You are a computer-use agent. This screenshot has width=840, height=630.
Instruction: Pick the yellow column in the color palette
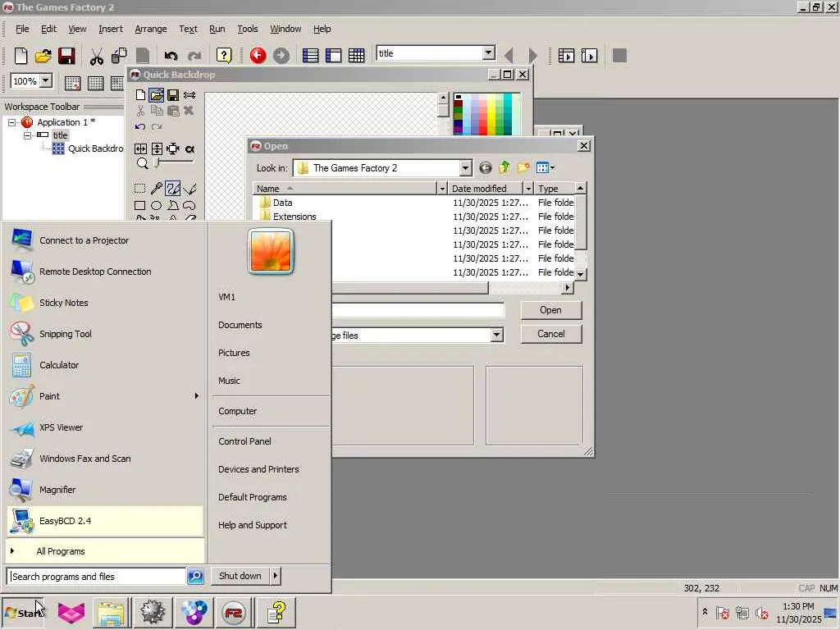(491, 114)
